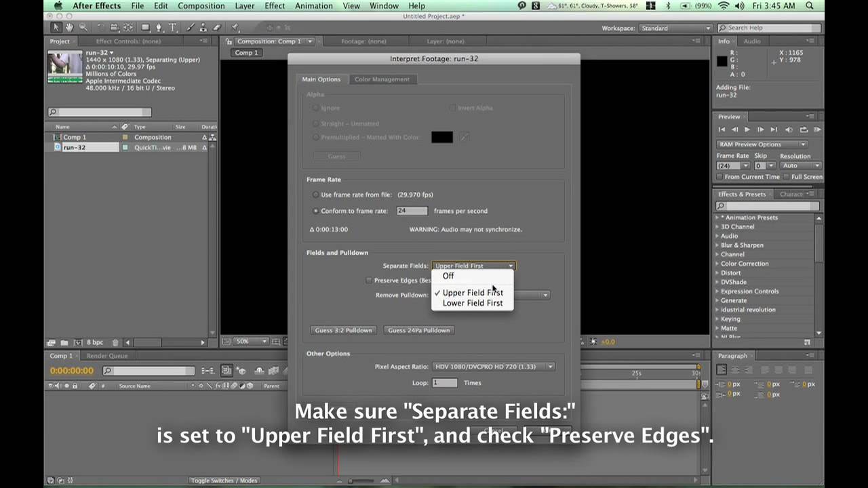The image size is (868, 488).
Task: Open RAM Preview Options dropdown
Action: [x=762, y=144]
